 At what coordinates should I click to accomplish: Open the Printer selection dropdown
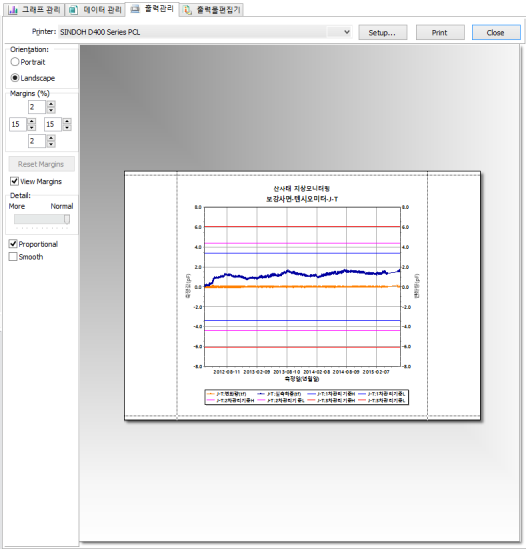point(347,32)
